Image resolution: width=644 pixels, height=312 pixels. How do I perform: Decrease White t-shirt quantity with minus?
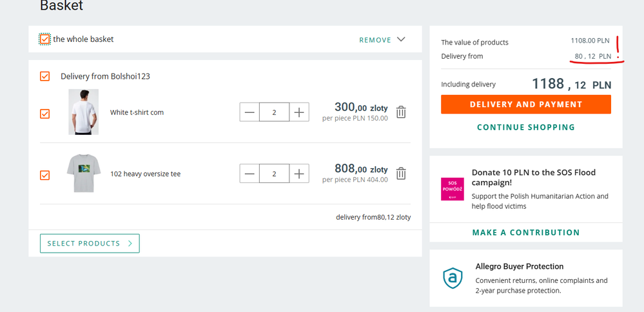click(x=249, y=112)
